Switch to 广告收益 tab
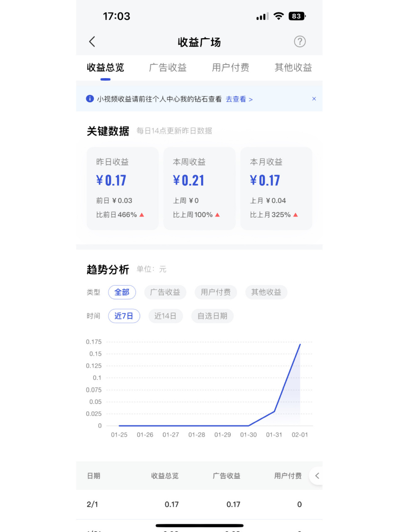Screen dimensions: 399x532 click(x=168, y=68)
